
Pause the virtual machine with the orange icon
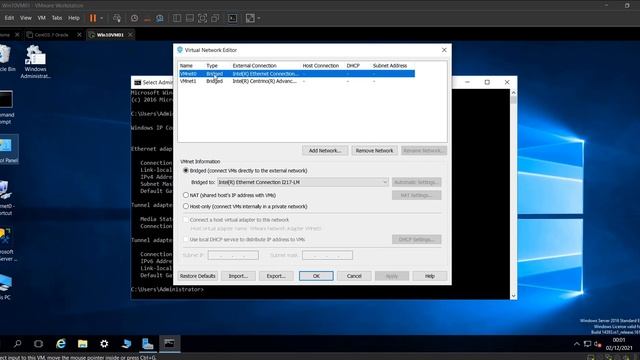[x=93, y=18]
